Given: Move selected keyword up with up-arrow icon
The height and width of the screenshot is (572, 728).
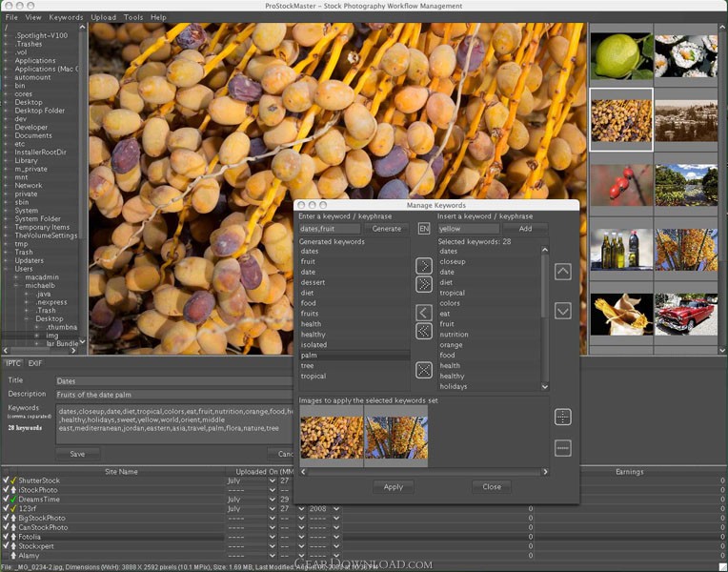Looking at the screenshot, I should pyautogui.click(x=562, y=272).
